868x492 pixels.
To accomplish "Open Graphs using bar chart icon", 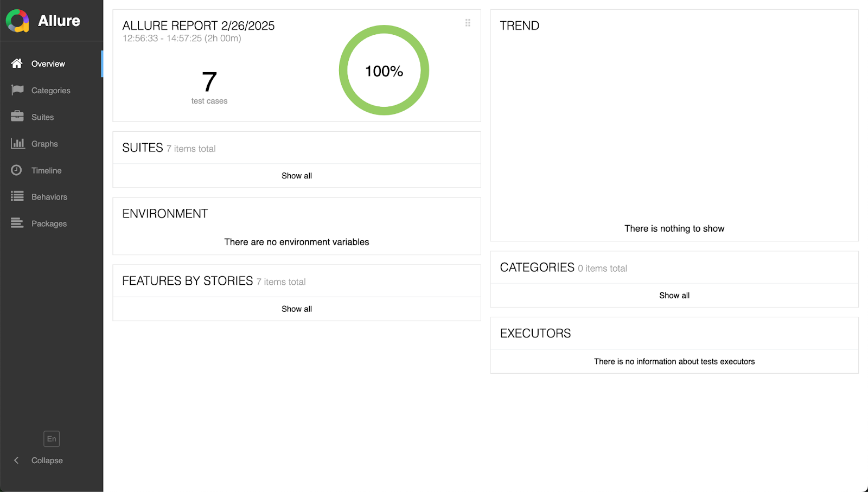I will point(17,143).
